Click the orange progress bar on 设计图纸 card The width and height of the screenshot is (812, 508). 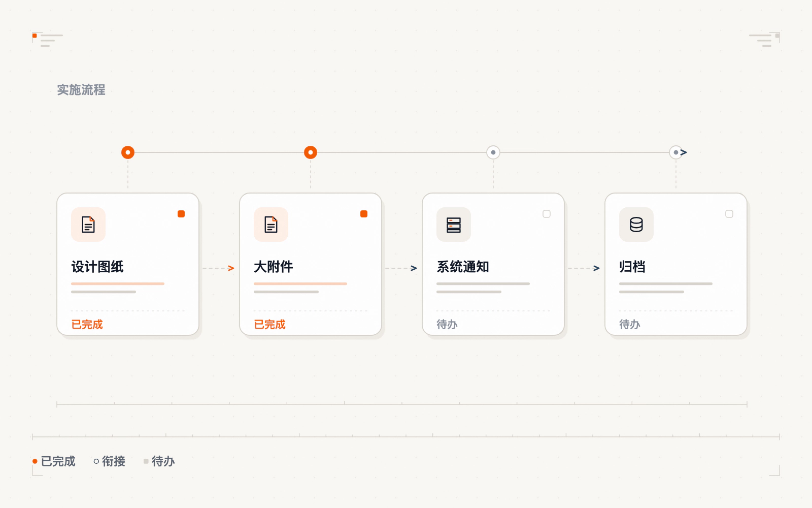(x=118, y=283)
